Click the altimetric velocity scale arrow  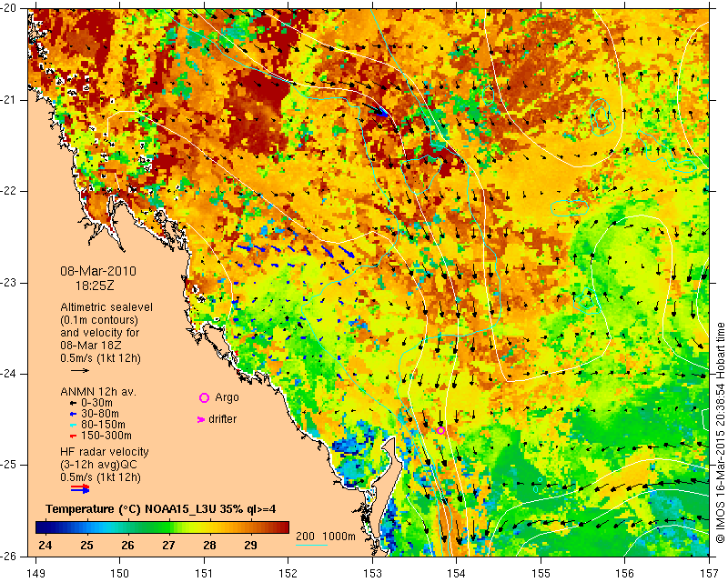pyautogui.click(x=80, y=370)
